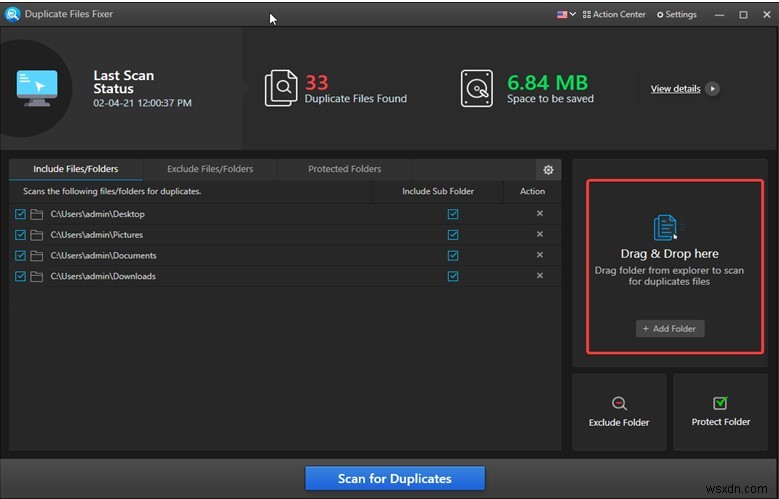Viewport: 779px width, 499px height.
Task: Click the 6.84 MB space value
Action: [547, 83]
